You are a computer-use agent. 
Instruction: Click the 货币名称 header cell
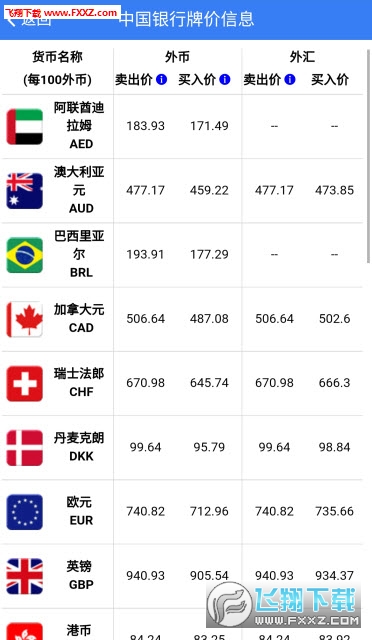pyautogui.click(x=58, y=68)
